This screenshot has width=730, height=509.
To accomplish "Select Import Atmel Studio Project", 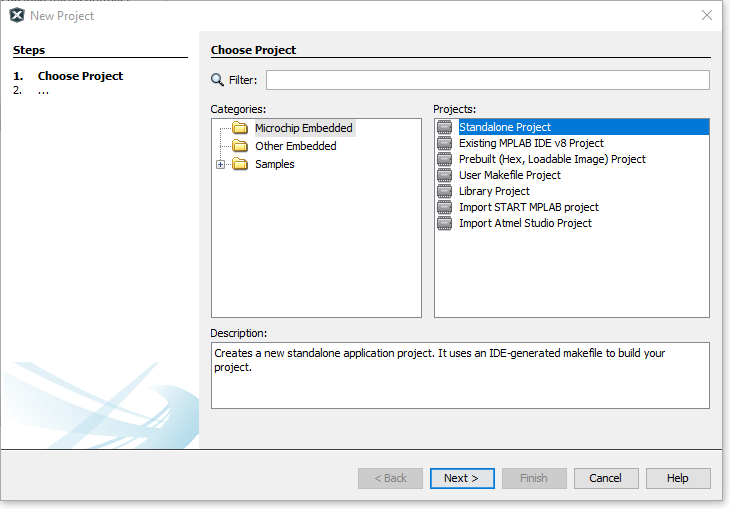I will click(x=525, y=223).
